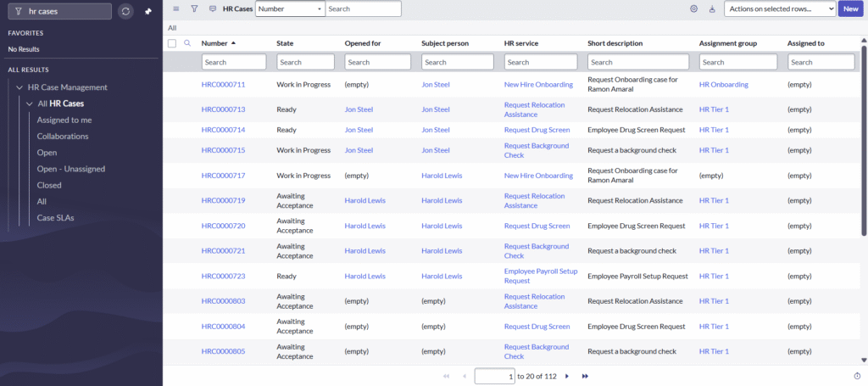The image size is (868, 386).
Task: Sort by Subject person column header
Action: click(444, 43)
